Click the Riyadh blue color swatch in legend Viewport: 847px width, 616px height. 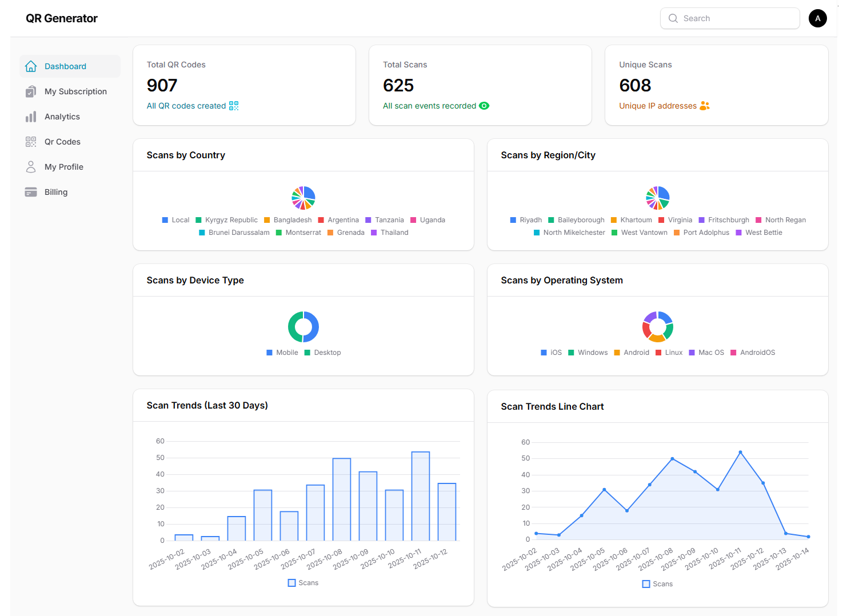pos(513,220)
